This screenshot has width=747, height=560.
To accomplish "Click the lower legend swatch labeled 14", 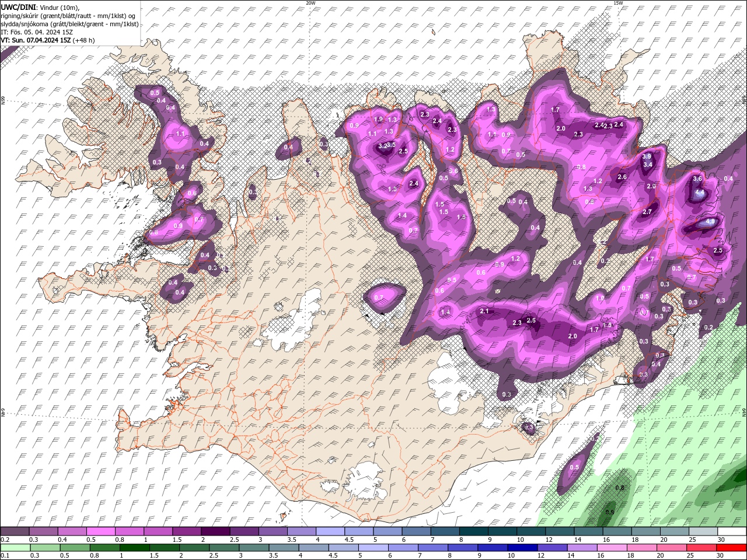I will 581,548.
